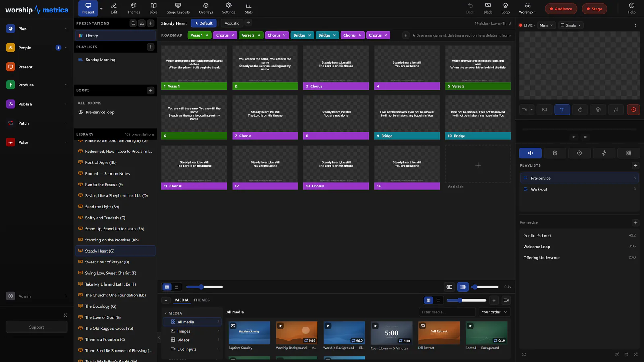The height and width of the screenshot is (362, 644).
Task: Click the Logo icon in top toolbar
Action: click(506, 8)
